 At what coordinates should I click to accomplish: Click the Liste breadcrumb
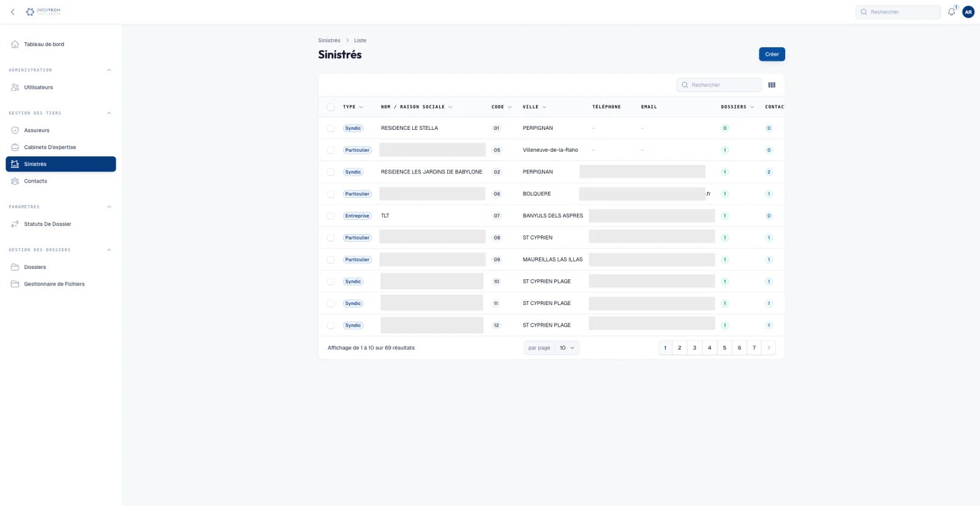(x=360, y=40)
